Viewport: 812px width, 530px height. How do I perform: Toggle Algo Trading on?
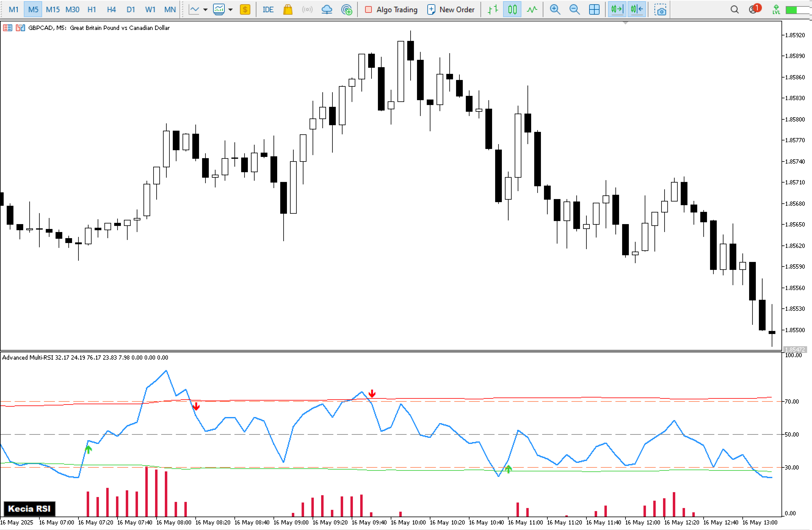pos(391,9)
